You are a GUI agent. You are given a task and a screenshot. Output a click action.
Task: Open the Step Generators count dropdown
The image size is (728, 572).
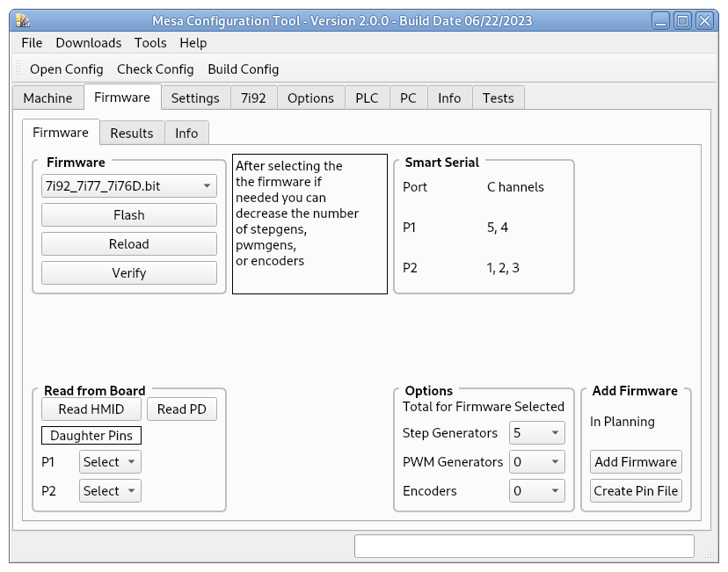coord(537,433)
